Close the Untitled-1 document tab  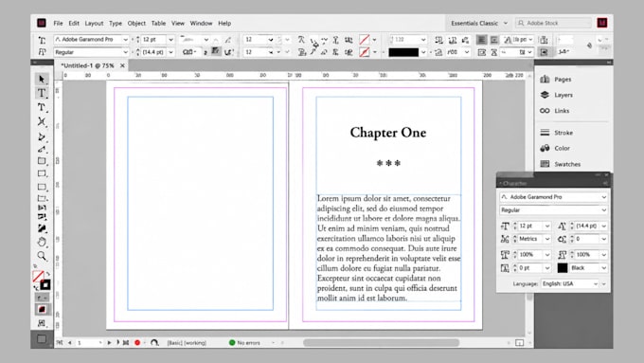(x=122, y=65)
